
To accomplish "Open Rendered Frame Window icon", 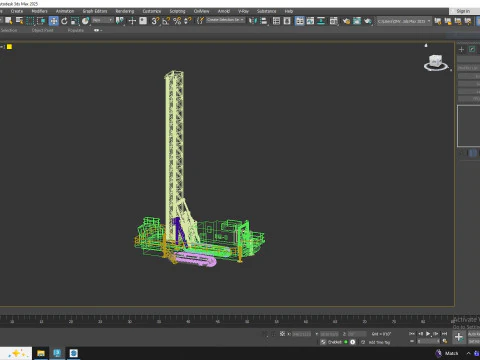I will point(357,21).
